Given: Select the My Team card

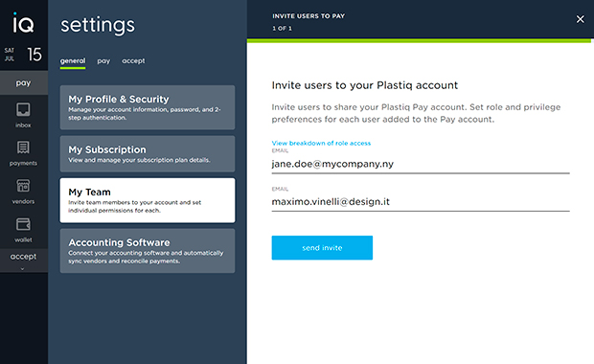Looking at the screenshot, I should tap(148, 200).
